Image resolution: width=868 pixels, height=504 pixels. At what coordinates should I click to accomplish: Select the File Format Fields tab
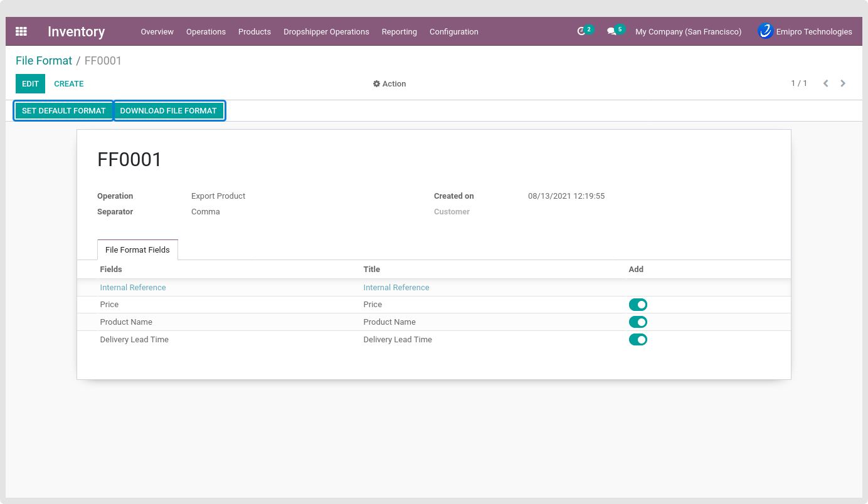click(x=137, y=249)
